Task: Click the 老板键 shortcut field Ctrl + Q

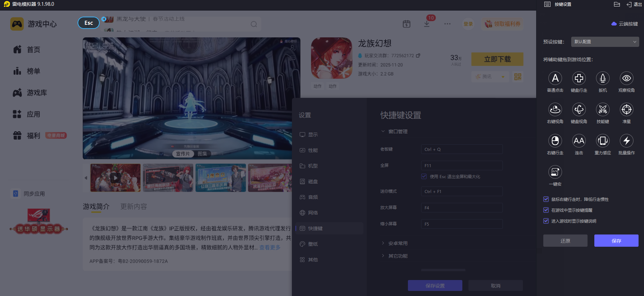Action: 462,149
